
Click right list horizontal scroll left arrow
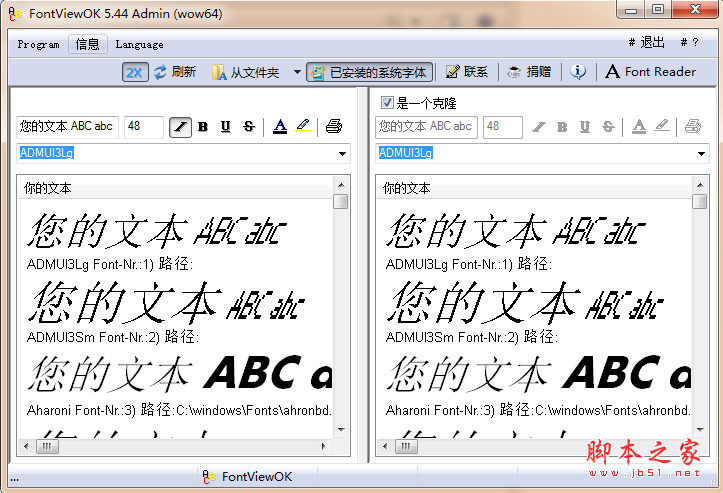385,446
